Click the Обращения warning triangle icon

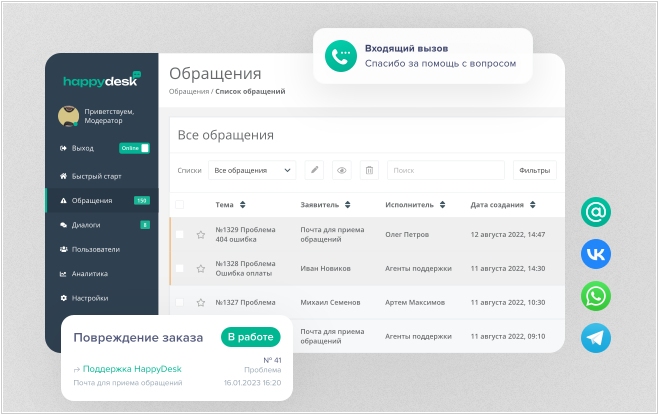[63, 200]
